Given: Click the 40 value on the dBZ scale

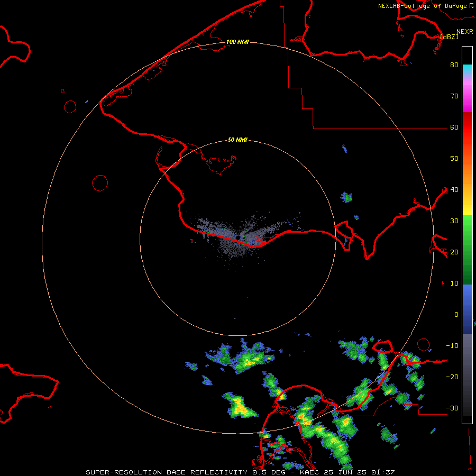Looking at the screenshot, I should (454, 190).
